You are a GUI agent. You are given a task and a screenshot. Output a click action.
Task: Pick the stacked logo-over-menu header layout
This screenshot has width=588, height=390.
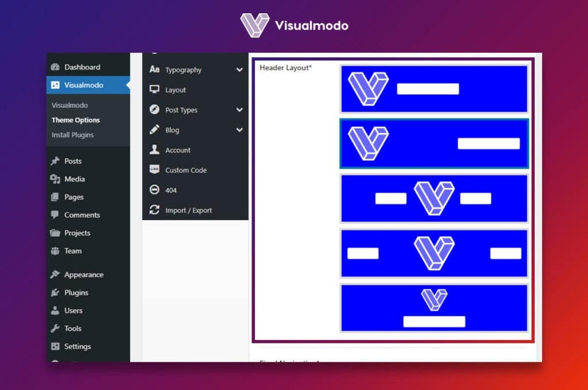tap(434, 307)
